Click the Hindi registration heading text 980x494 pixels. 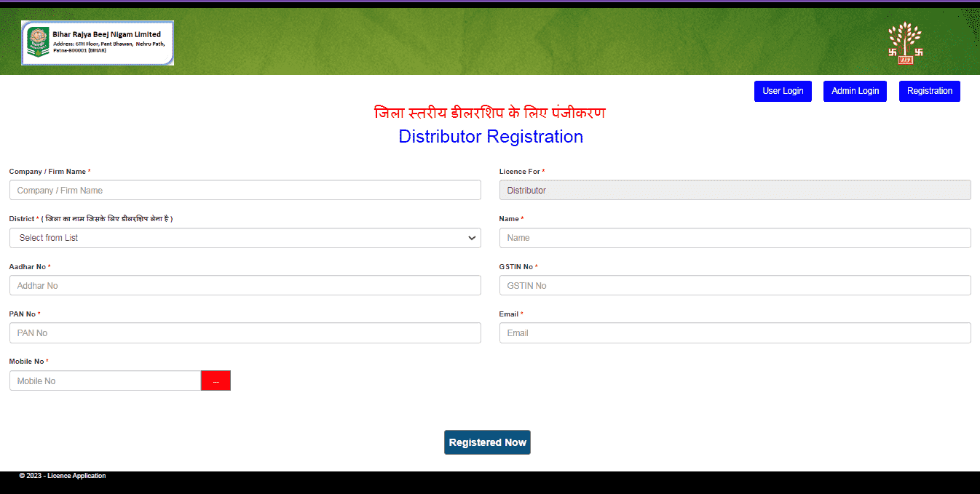click(490, 113)
